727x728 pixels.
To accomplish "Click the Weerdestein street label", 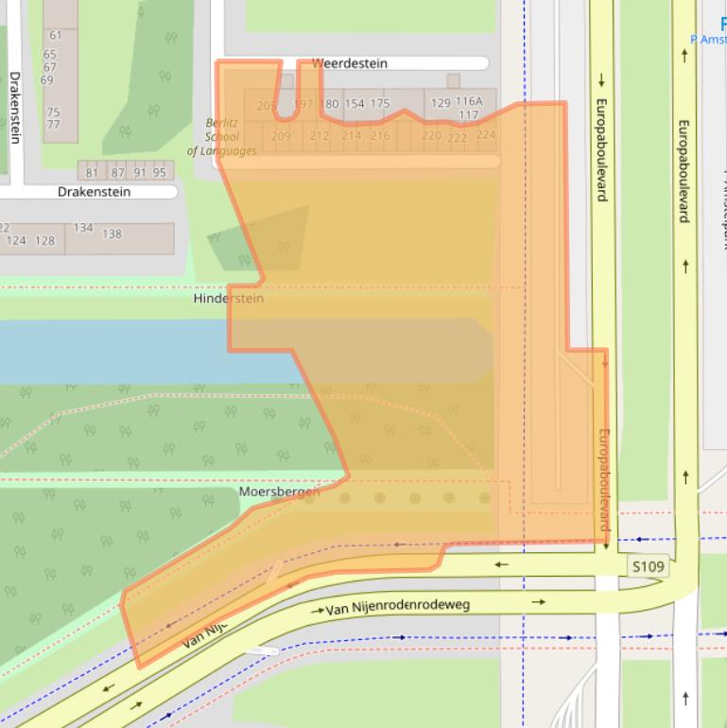I will pyautogui.click(x=350, y=63).
